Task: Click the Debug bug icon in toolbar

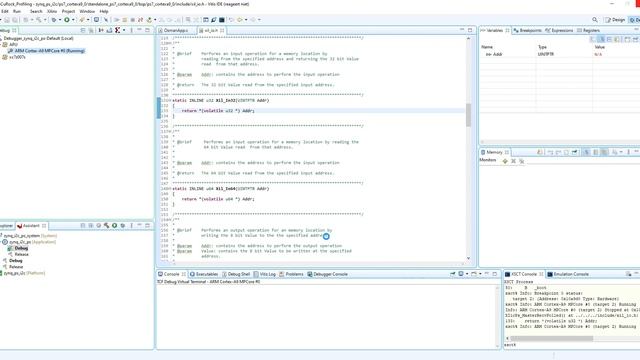Action: point(54,20)
